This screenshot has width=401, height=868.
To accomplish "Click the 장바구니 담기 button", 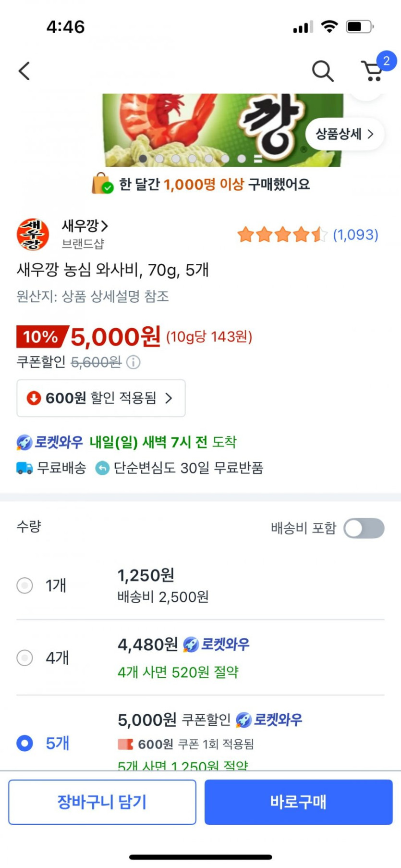I will point(102,802).
